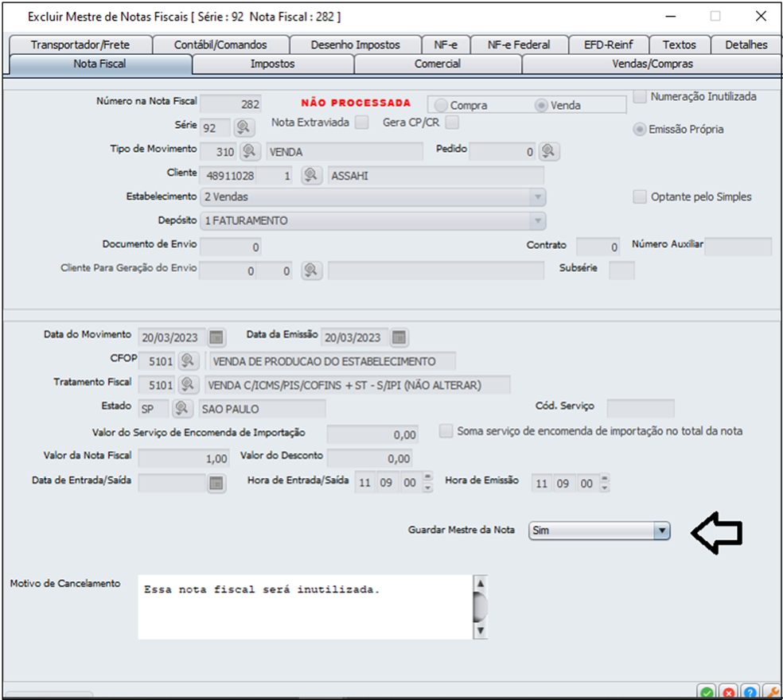783x700 pixels.
Task: Open the Transportador/Frete tab
Action: point(80,45)
